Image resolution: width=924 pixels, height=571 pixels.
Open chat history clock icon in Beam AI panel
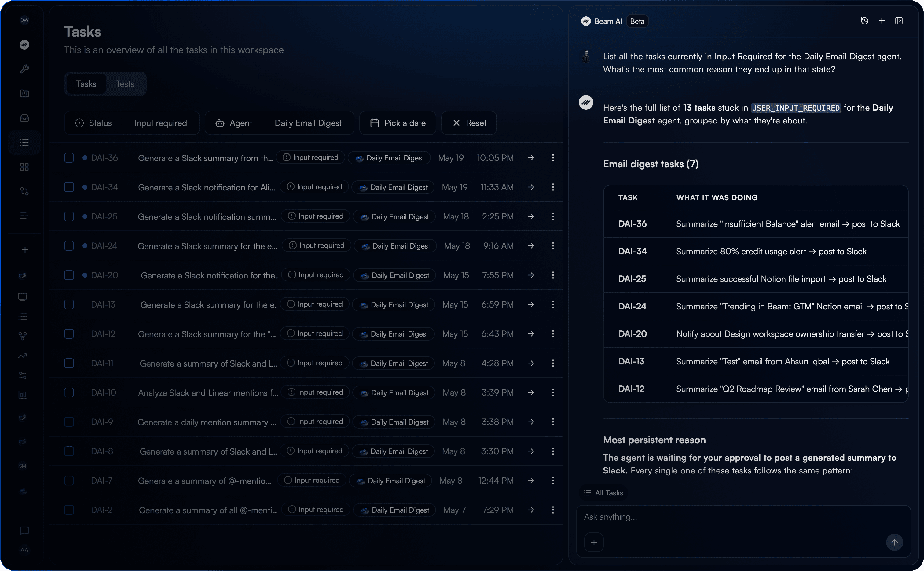pos(864,21)
